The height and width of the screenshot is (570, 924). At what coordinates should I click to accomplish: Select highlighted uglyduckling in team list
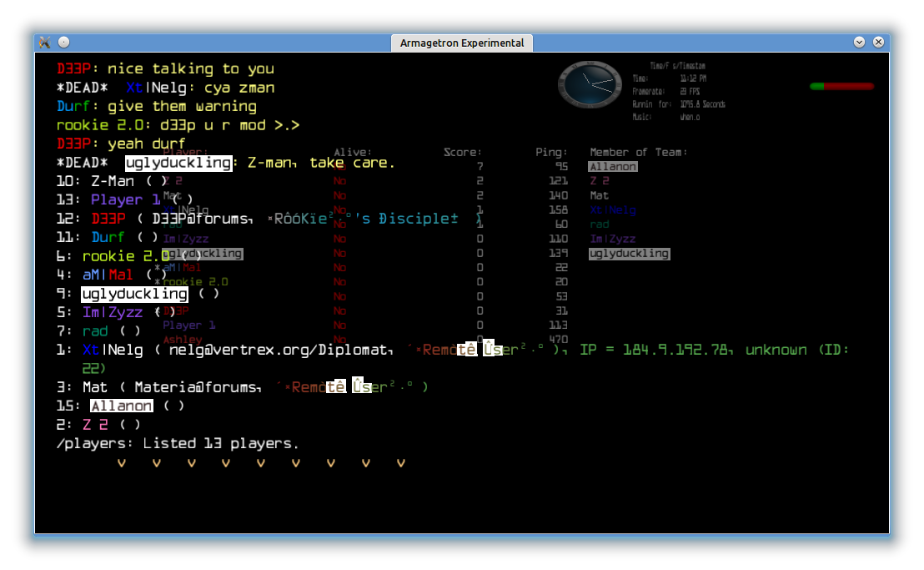(629, 254)
